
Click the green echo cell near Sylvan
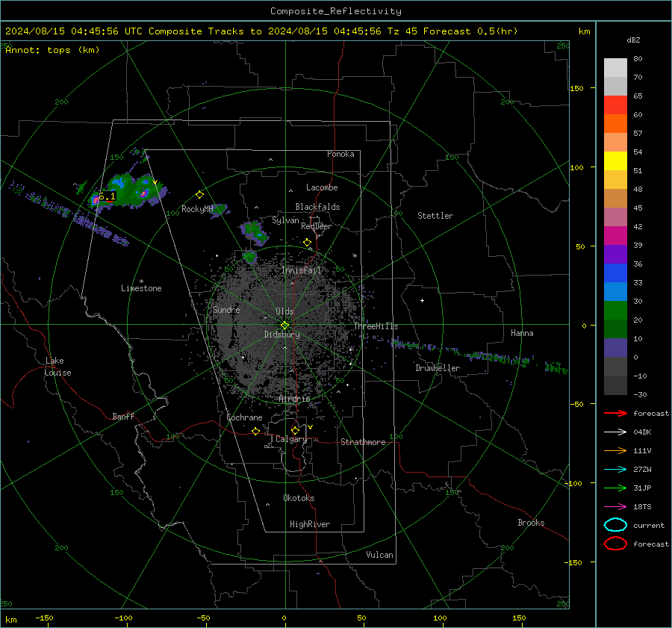(x=254, y=232)
